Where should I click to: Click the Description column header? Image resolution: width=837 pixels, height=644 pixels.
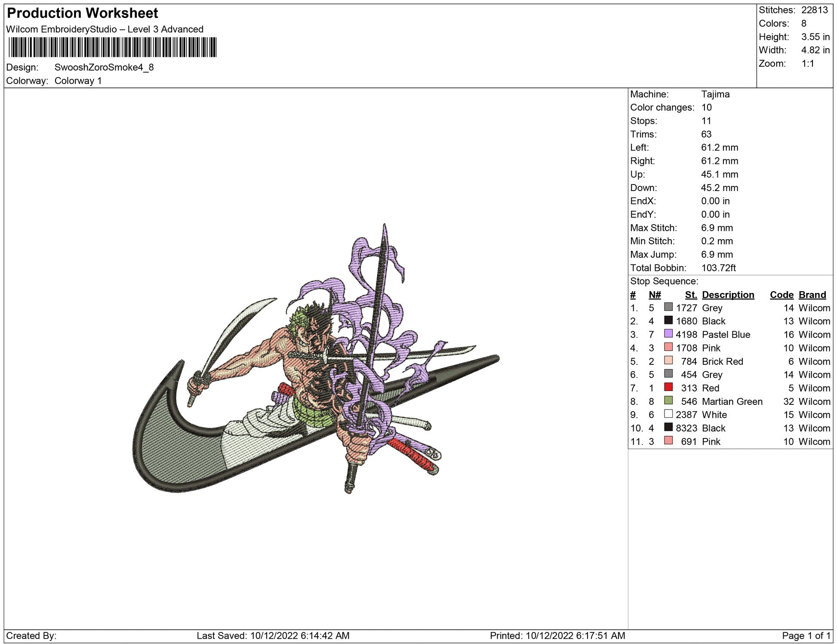tap(728, 295)
